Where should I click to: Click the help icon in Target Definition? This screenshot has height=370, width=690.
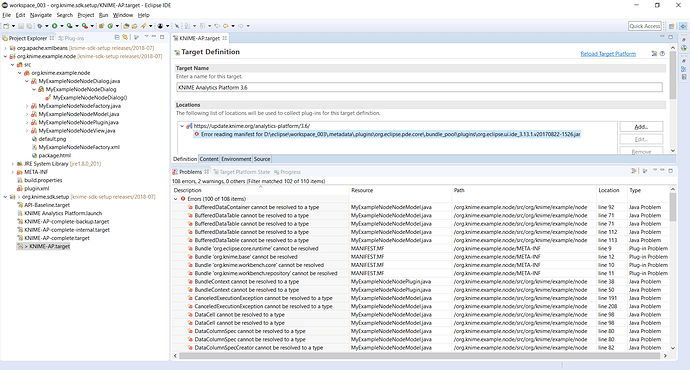[x=662, y=54]
